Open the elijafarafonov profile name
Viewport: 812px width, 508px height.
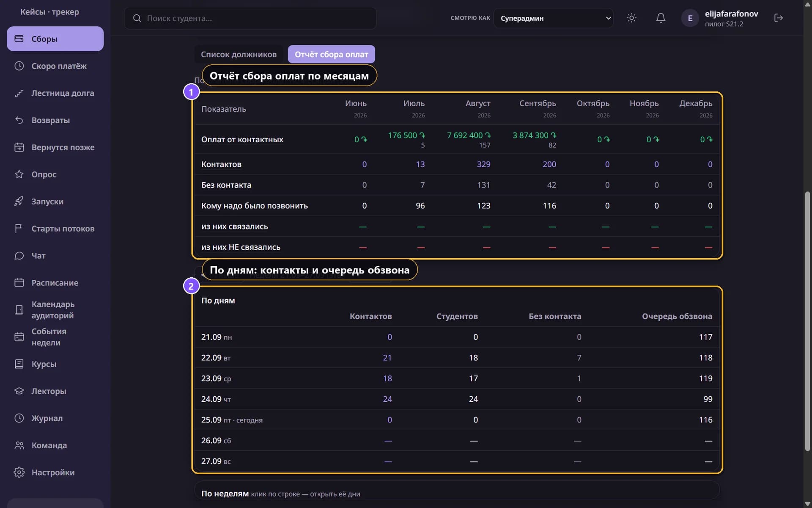coord(731,14)
